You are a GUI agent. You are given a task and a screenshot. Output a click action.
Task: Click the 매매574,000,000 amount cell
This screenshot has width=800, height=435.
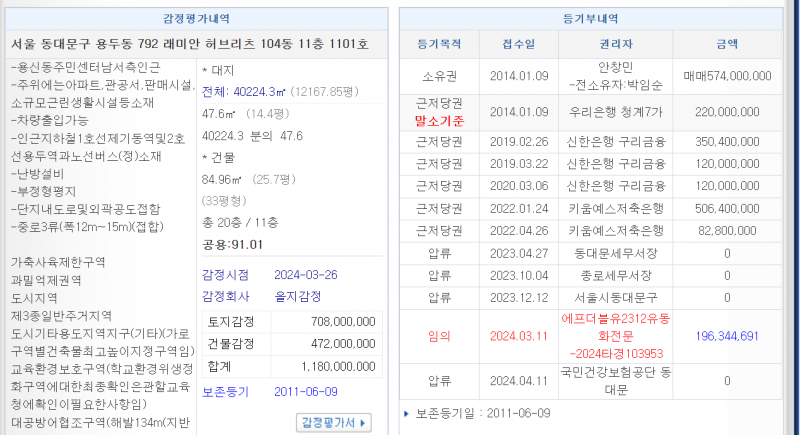tap(727, 75)
